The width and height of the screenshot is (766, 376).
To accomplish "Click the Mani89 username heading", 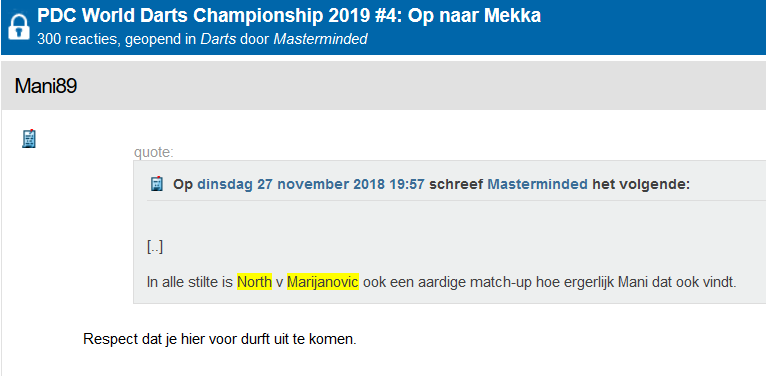I will (45, 86).
